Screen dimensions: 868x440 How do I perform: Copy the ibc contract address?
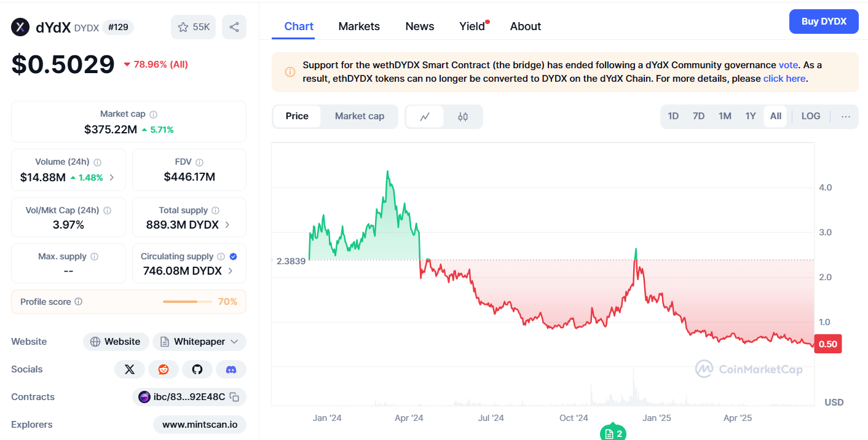234,397
